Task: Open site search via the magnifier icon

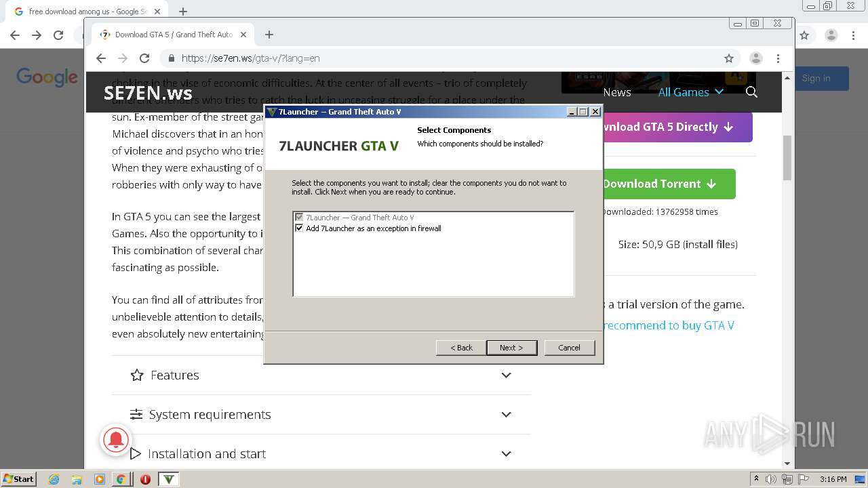Action: [751, 92]
